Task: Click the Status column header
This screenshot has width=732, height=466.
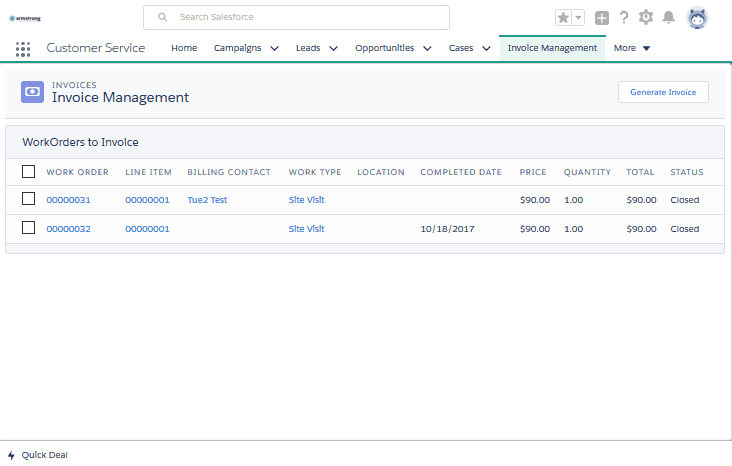Action: [x=686, y=172]
